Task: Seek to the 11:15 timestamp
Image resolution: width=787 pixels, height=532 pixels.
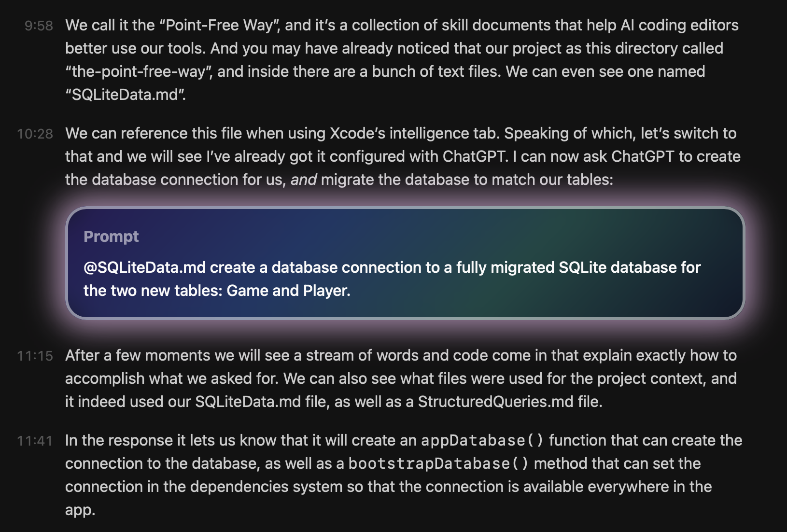Action: click(x=35, y=356)
